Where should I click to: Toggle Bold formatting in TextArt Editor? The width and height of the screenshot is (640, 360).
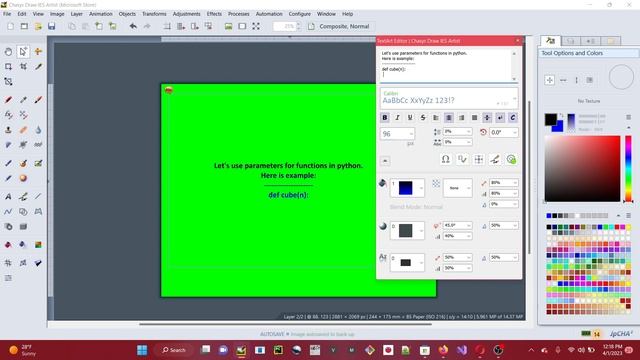[384, 118]
